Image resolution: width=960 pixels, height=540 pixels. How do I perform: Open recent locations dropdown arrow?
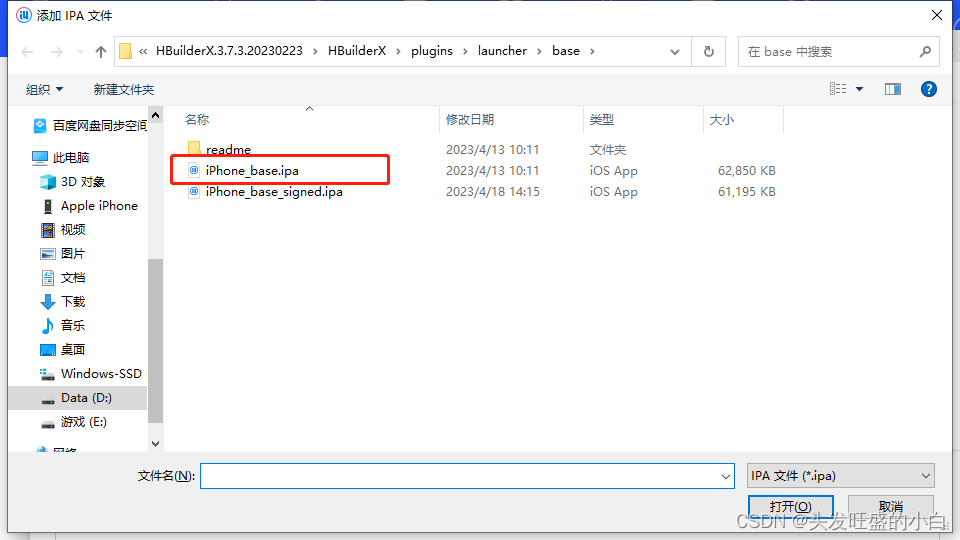pos(80,52)
